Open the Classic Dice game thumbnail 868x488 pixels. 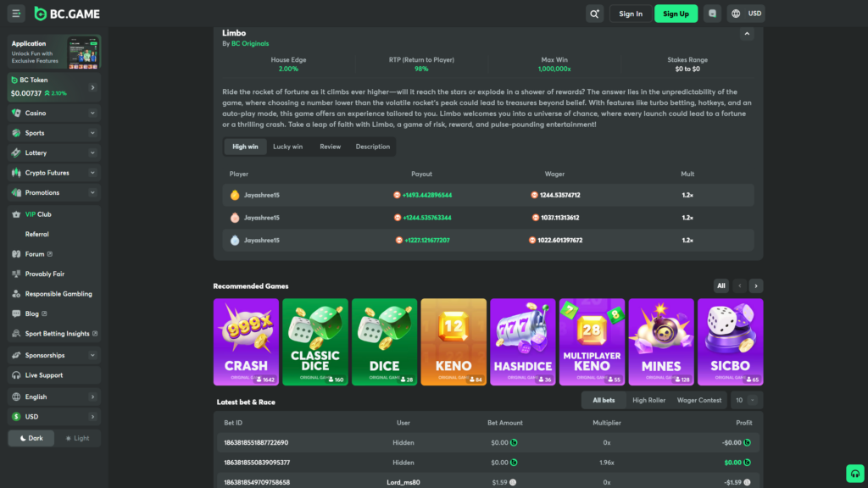[315, 342]
